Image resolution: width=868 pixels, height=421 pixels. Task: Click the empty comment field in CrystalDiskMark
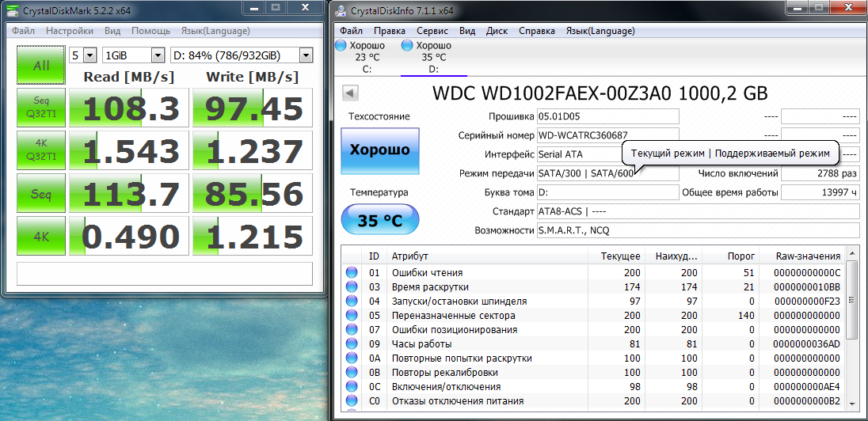165,274
